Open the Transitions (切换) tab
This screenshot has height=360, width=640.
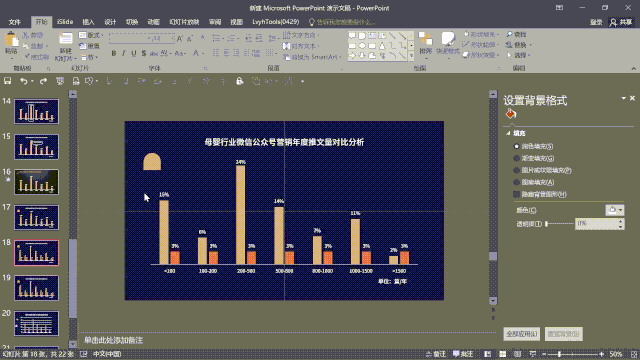(x=132, y=22)
